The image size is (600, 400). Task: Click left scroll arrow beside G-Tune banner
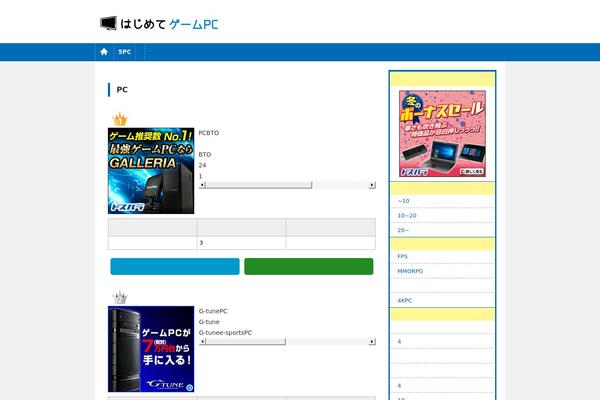(x=202, y=341)
